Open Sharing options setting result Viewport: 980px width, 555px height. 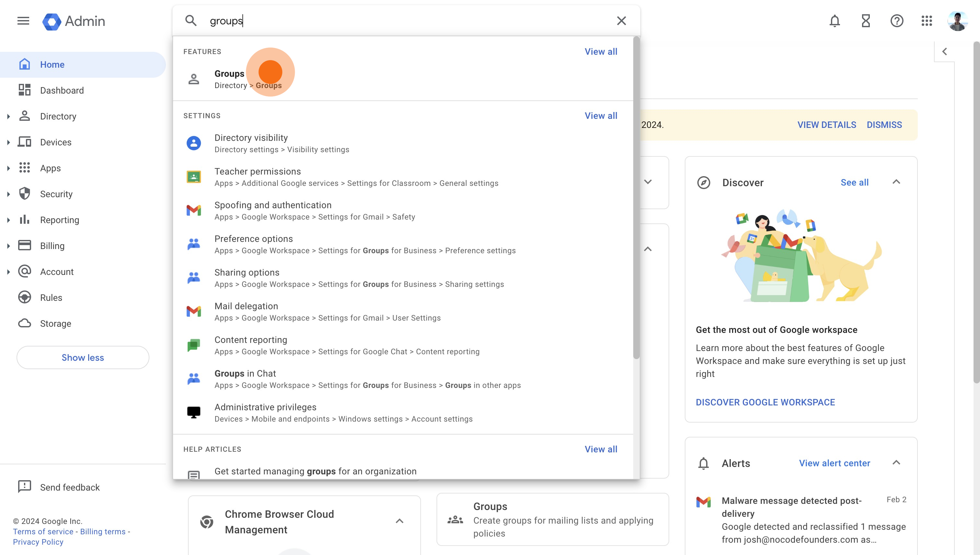coord(403,278)
